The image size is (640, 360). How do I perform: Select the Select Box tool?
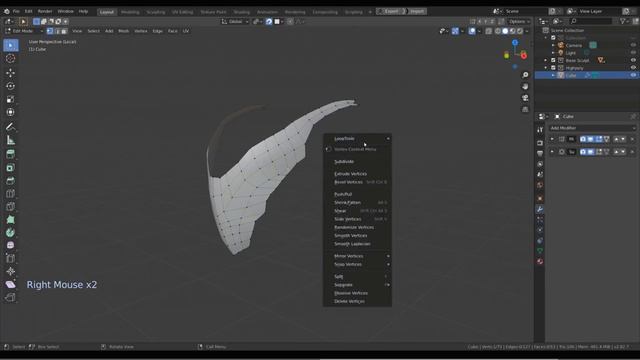11,45
